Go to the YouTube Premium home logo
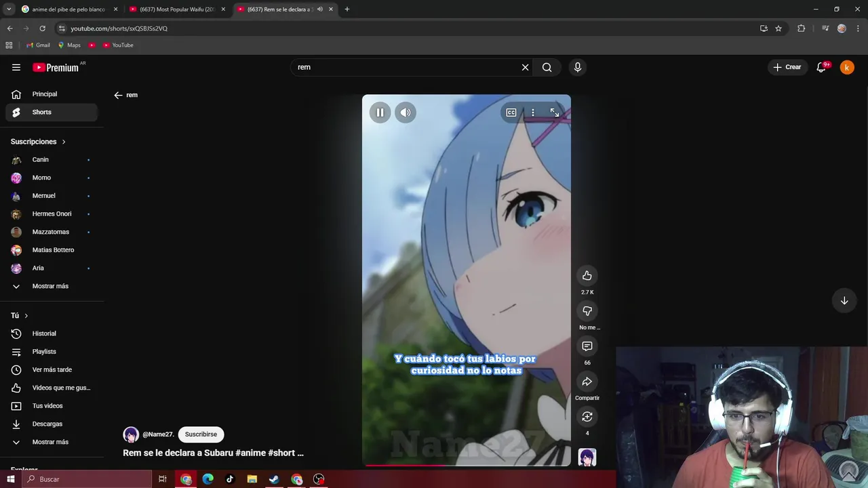 (56, 67)
